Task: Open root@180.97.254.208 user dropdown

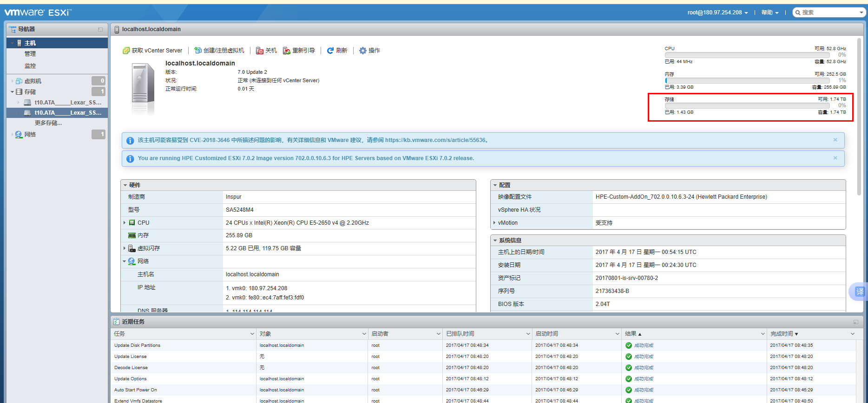Action: pos(717,13)
